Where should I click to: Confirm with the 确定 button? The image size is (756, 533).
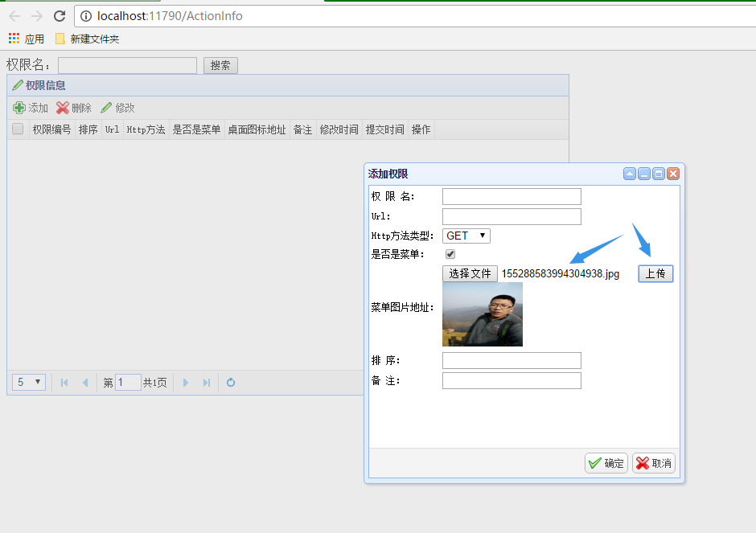pos(606,463)
